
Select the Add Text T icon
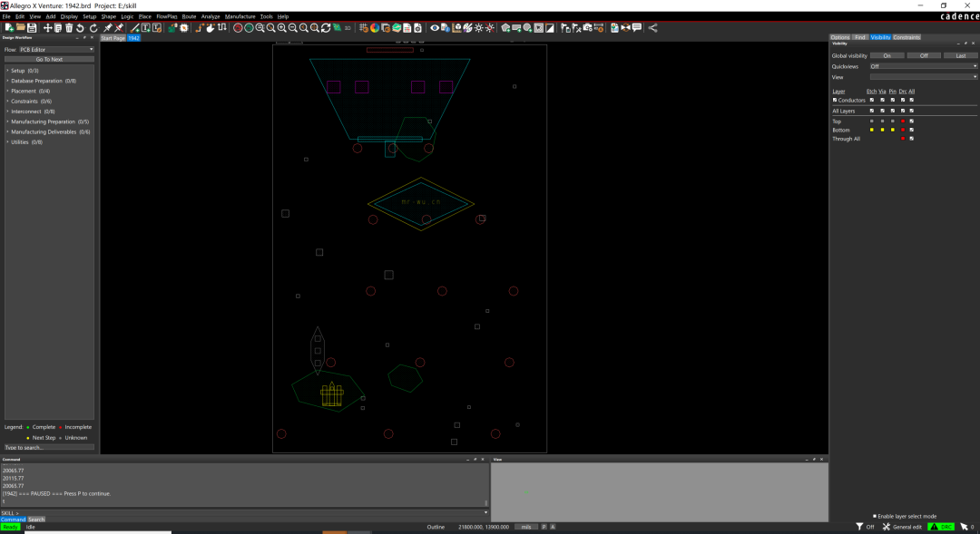pos(145,27)
